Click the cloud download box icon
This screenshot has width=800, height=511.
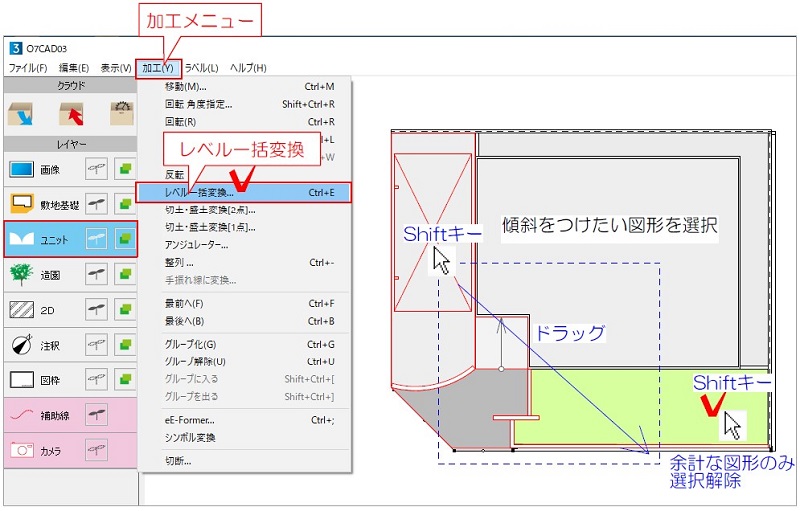tap(20, 114)
